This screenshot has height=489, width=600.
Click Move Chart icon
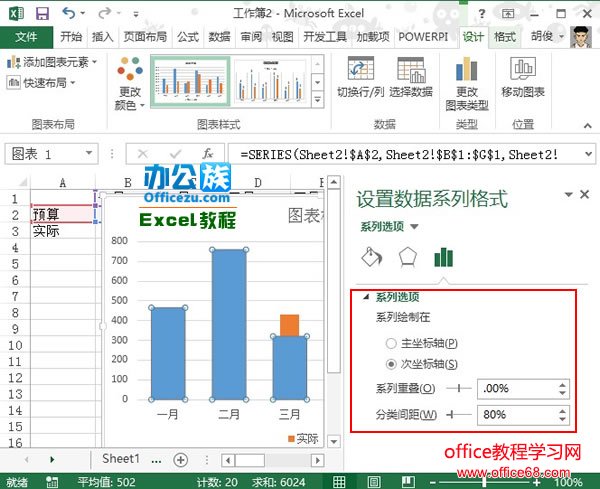tap(523, 68)
